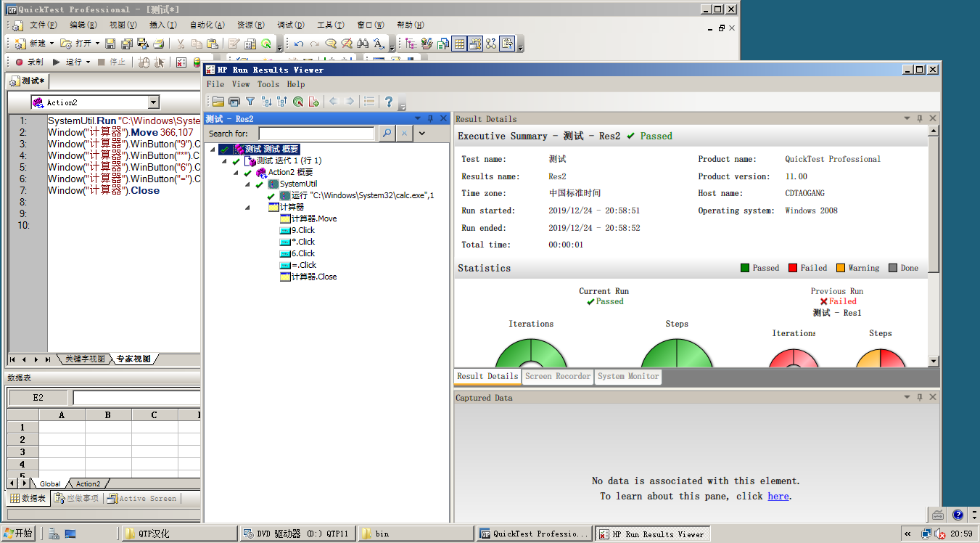The image size is (980, 543).
Task: Expand search options chevron beside Search for
Action: (x=421, y=134)
